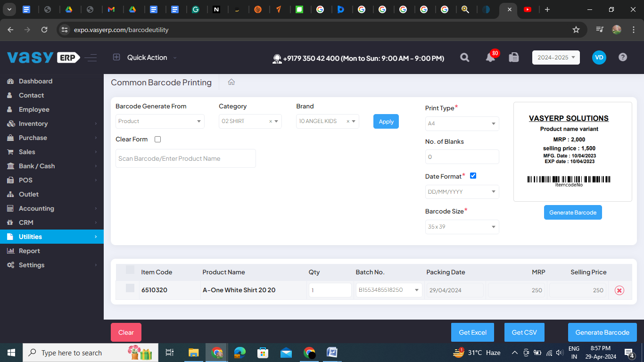This screenshot has width=644, height=362.
Task: Click the YouTube browser tab
Action: (528, 9)
